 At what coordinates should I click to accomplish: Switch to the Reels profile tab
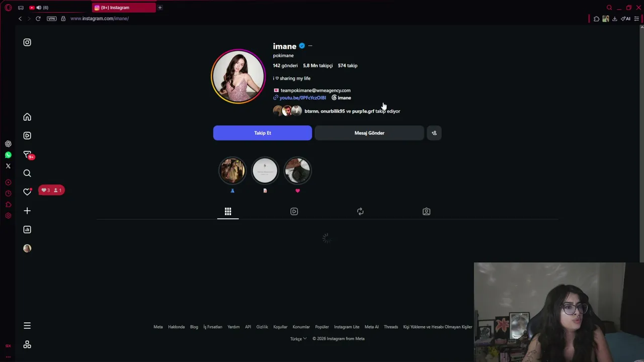pyautogui.click(x=294, y=212)
